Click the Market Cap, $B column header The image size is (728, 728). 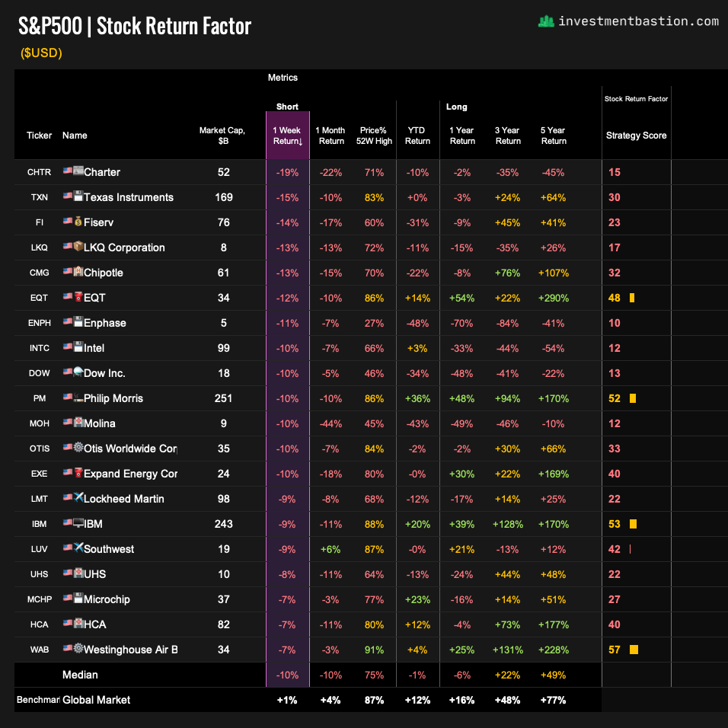[x=222, y=136]
